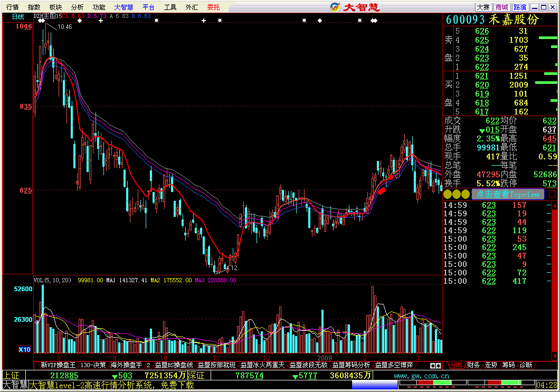This screenshot has height=392, width=560.
Task: Click the second yellow circle indicator
Action: click(457, 194)
